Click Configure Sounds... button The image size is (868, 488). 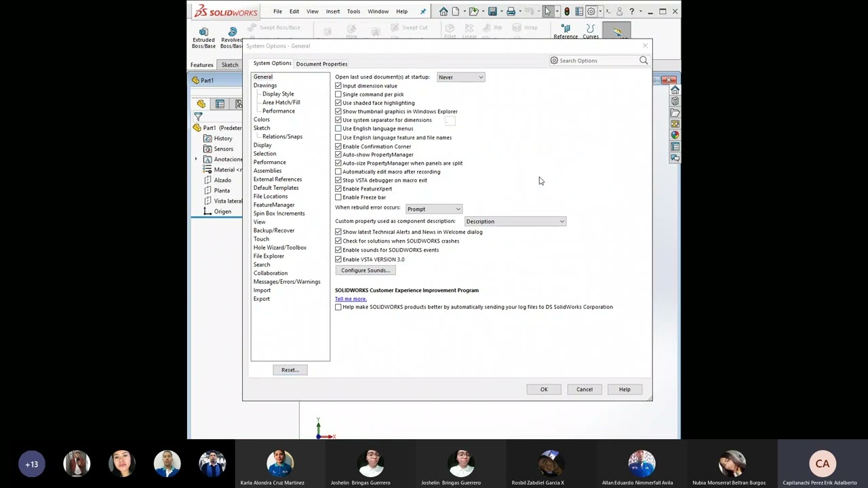366,270
